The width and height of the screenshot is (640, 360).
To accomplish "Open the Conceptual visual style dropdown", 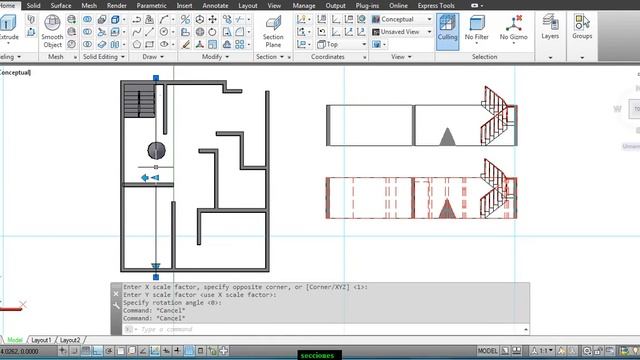I will (x=402, y=19).
